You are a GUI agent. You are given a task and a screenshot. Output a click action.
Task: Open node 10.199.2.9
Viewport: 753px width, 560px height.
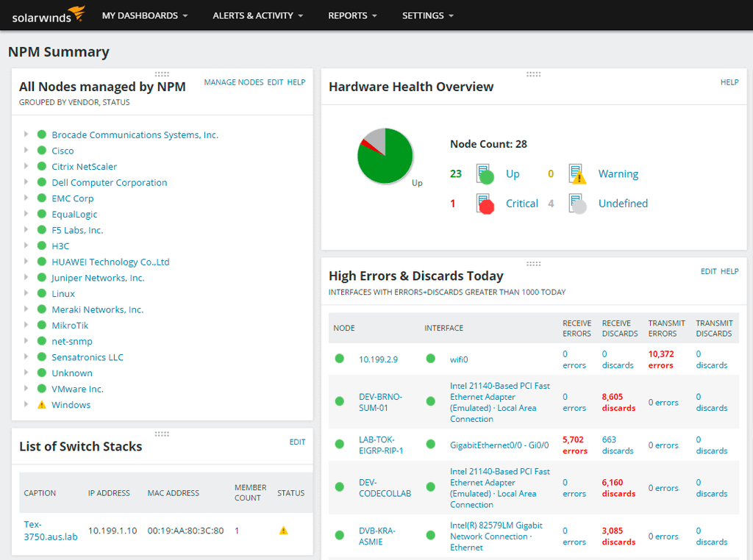point(379,359)
